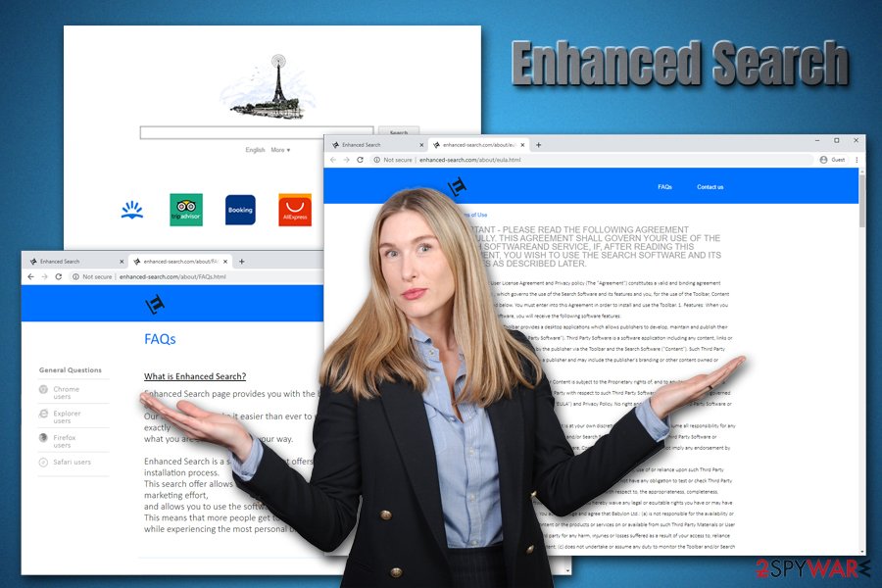Click the Chrome users icon in sidebar
The height and width of the screenshot is (588, 882).
point(43,389)
